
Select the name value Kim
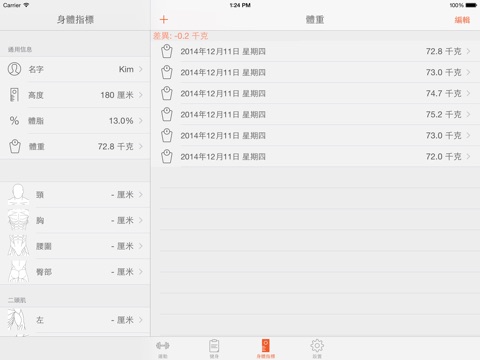(x=126, y=69)
